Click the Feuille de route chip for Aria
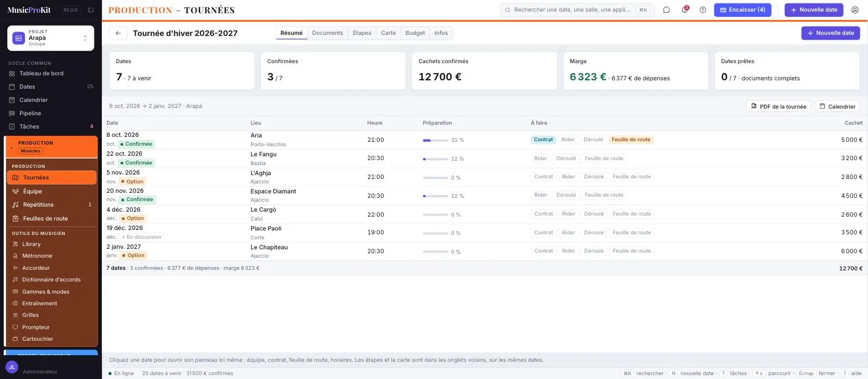868x379 pixels. click(x=631, y=140)
